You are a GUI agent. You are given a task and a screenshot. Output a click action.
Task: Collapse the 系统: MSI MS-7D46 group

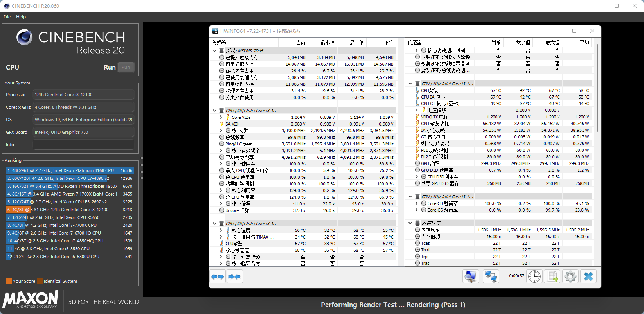coord(214,51)
